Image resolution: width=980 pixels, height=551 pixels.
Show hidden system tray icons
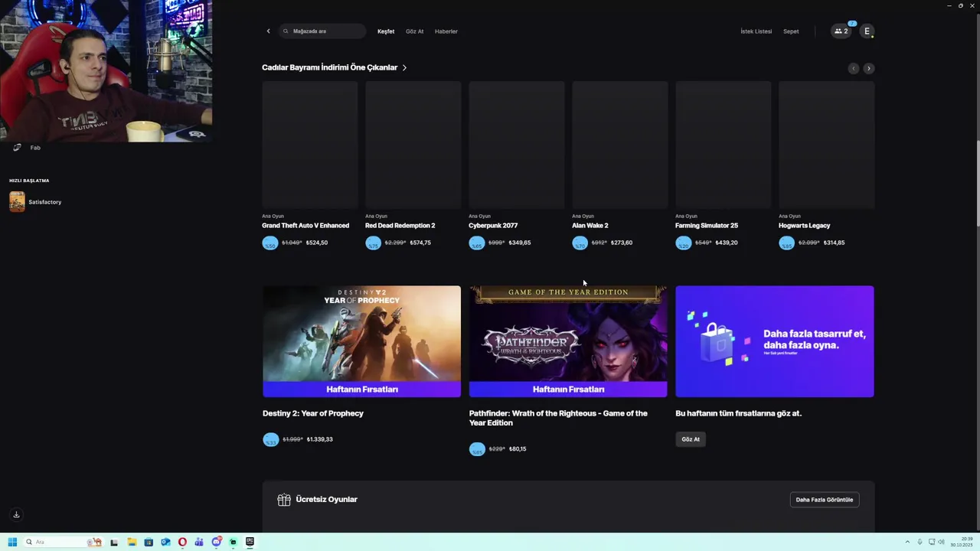click(907, 542)
